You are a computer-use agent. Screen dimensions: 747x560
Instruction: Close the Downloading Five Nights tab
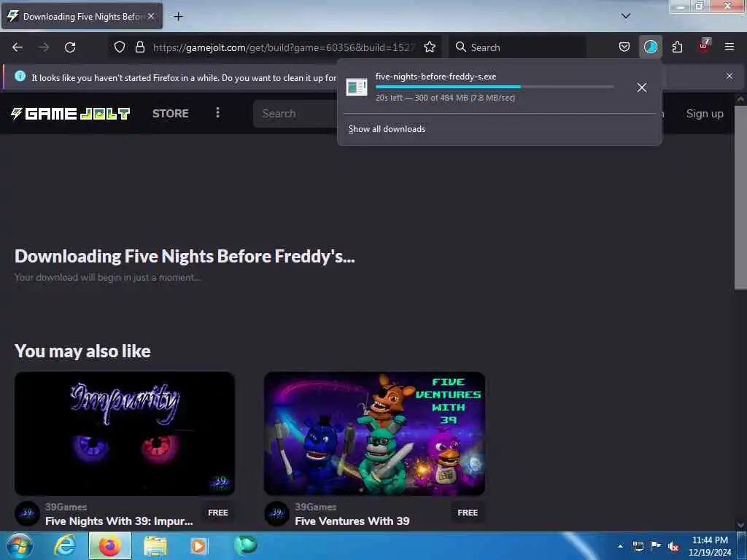151,16
